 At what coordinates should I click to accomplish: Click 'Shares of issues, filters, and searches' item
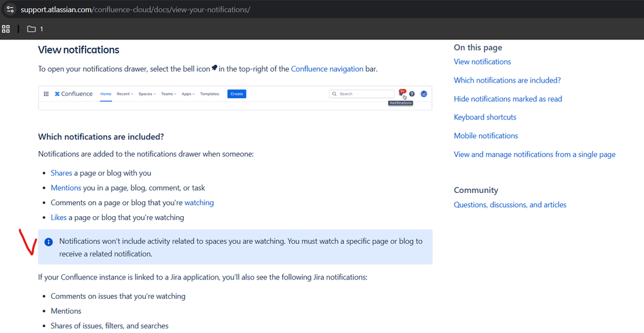110,326
